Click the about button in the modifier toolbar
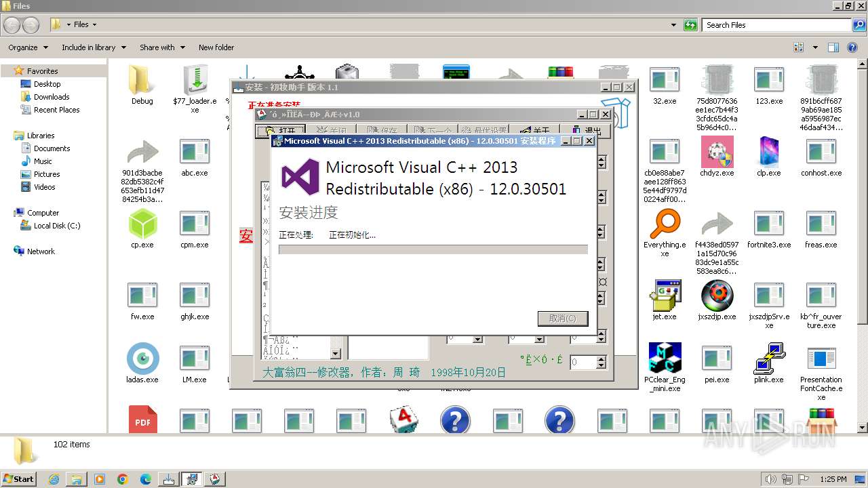Viewport: 868px width, 488px height. click(534, 131)
